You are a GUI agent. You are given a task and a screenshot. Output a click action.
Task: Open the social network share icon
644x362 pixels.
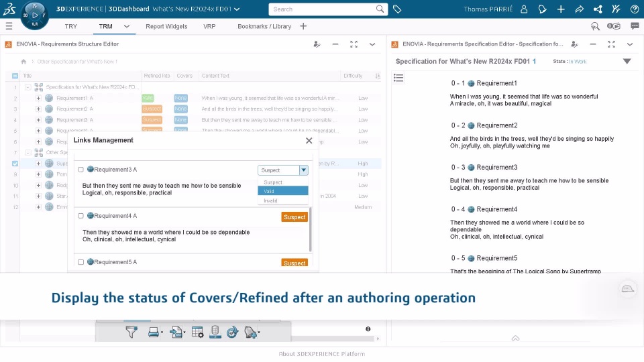(598, 9)
